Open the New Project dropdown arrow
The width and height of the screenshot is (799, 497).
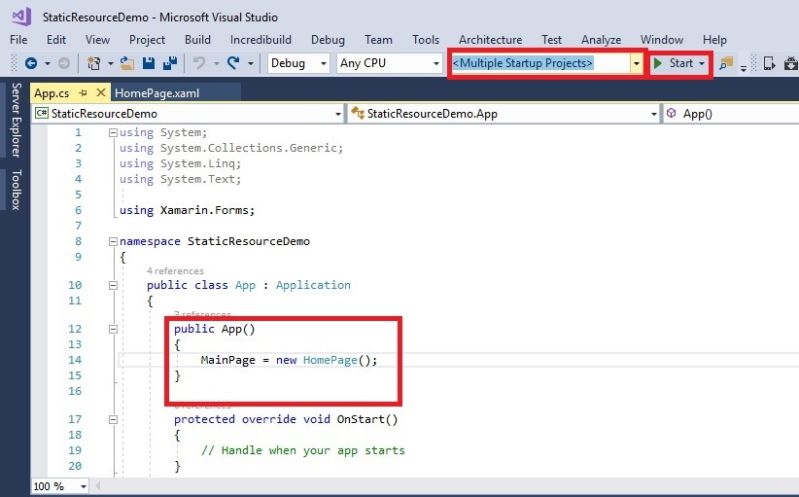tap(110, 64)
